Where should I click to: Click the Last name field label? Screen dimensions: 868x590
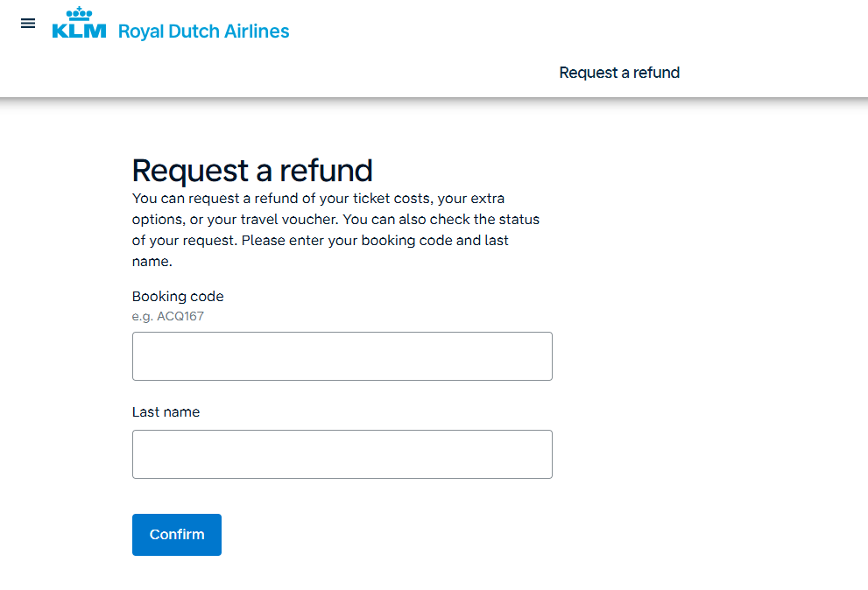pos(166,412)
